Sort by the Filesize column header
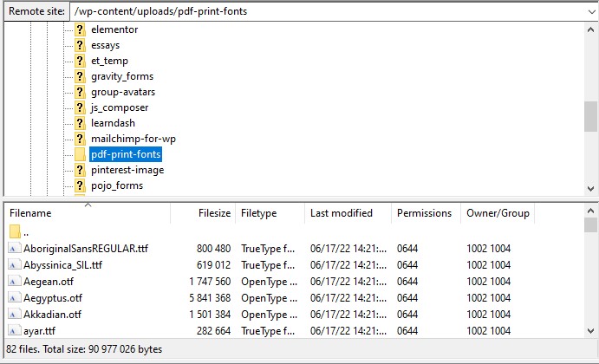 (x=203, y=213)
